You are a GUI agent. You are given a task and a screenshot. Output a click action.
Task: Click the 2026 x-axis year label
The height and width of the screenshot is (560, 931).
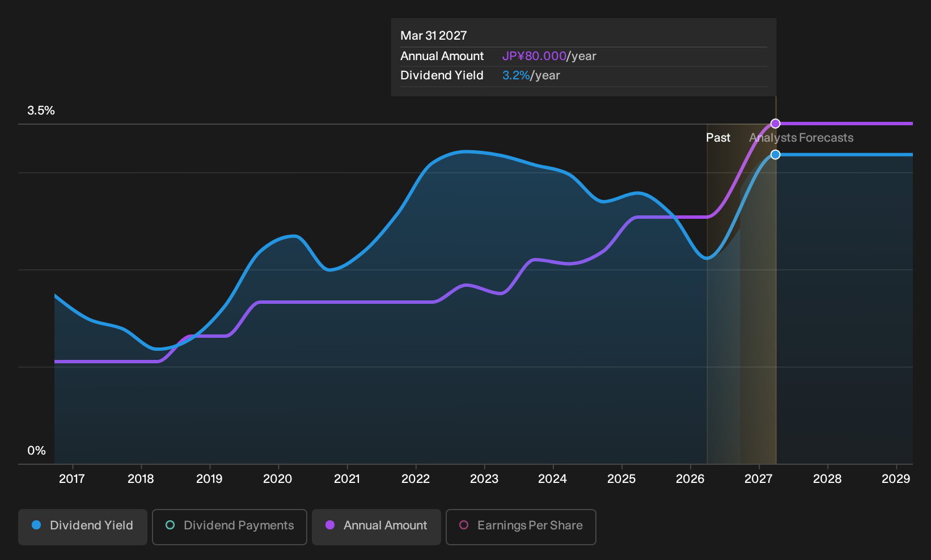tap(690, 479)
